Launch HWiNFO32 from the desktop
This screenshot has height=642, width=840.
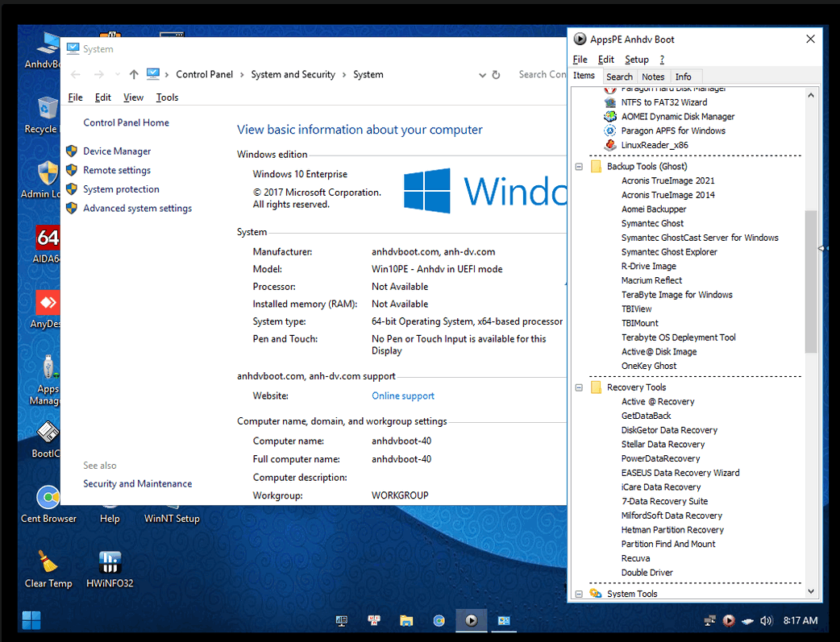pyautogui.click(x=110, y=570)
